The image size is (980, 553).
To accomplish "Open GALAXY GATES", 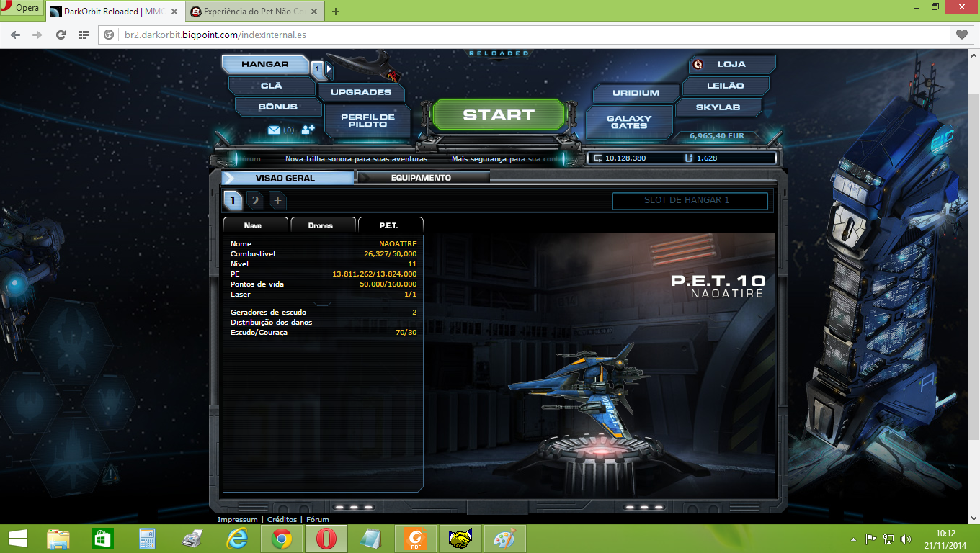I will click(629, 122).
